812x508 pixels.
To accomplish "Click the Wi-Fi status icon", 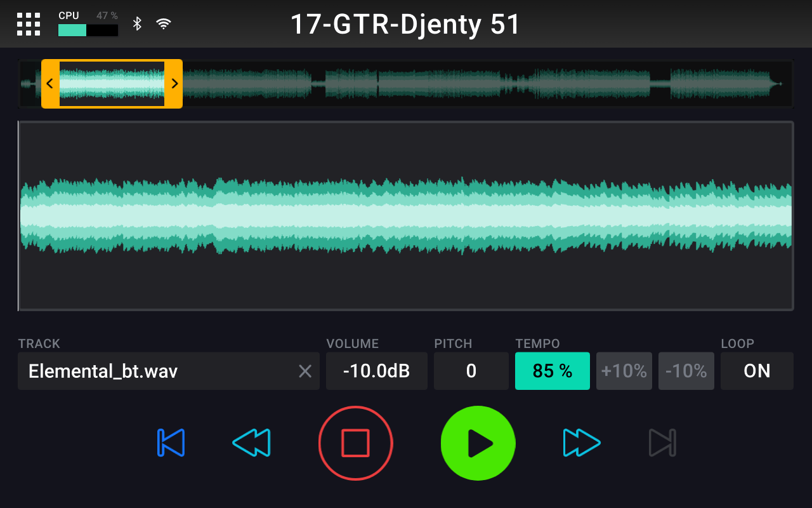I will pos(164,24).
